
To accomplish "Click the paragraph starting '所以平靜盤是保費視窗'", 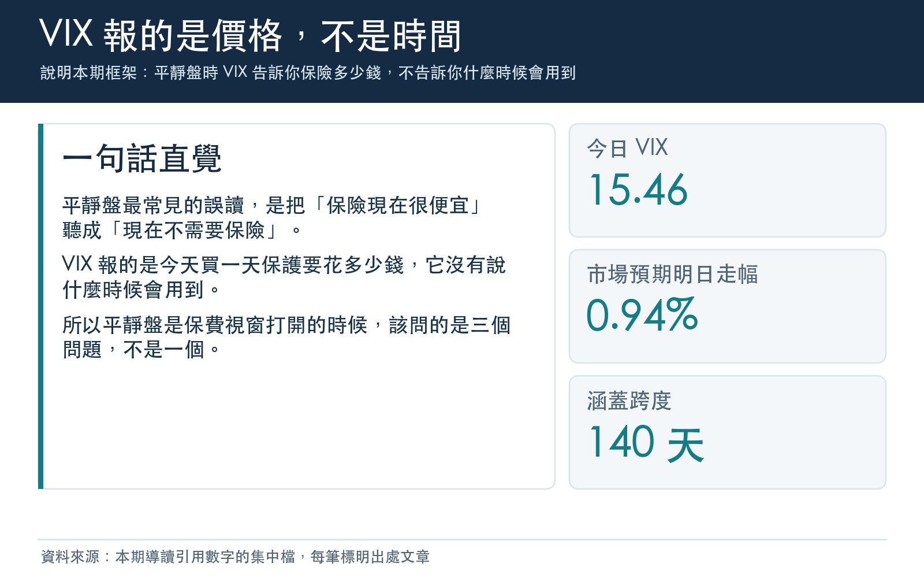I will pyautogui.click(x=286, y=337).
